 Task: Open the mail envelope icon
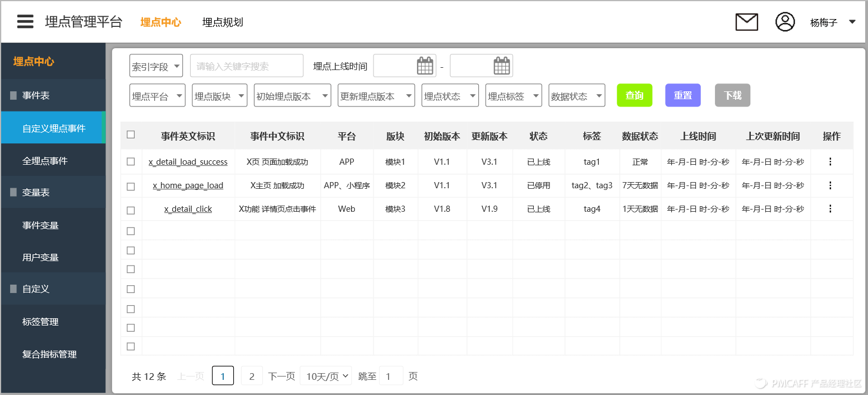[746, 22]
